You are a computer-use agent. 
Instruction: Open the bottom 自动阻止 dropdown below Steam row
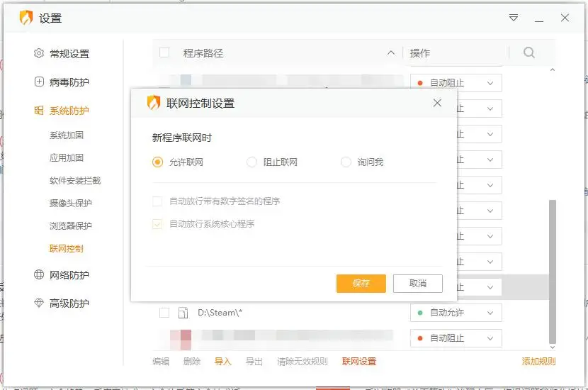pyautogui.click(x=456, y=338)
